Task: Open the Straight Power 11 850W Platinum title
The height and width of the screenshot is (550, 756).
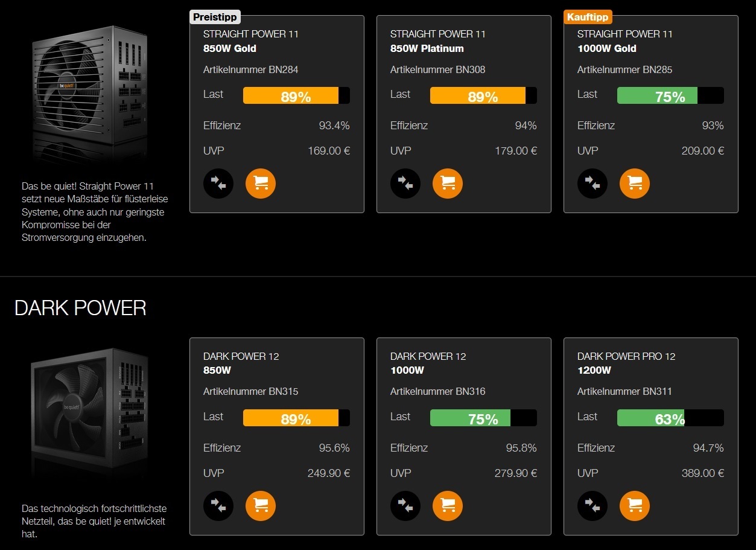Action: coord(438,41)
